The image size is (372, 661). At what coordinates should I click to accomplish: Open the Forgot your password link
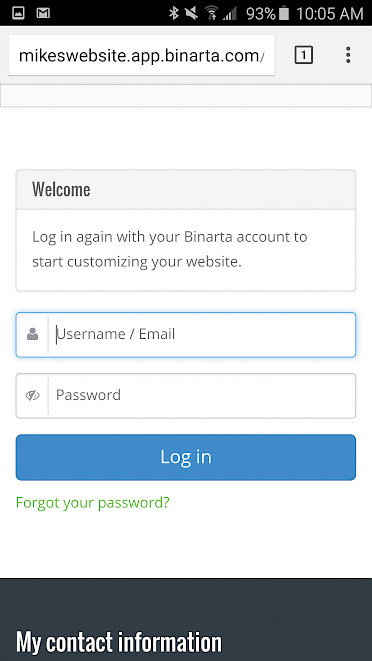click(92, 502)
